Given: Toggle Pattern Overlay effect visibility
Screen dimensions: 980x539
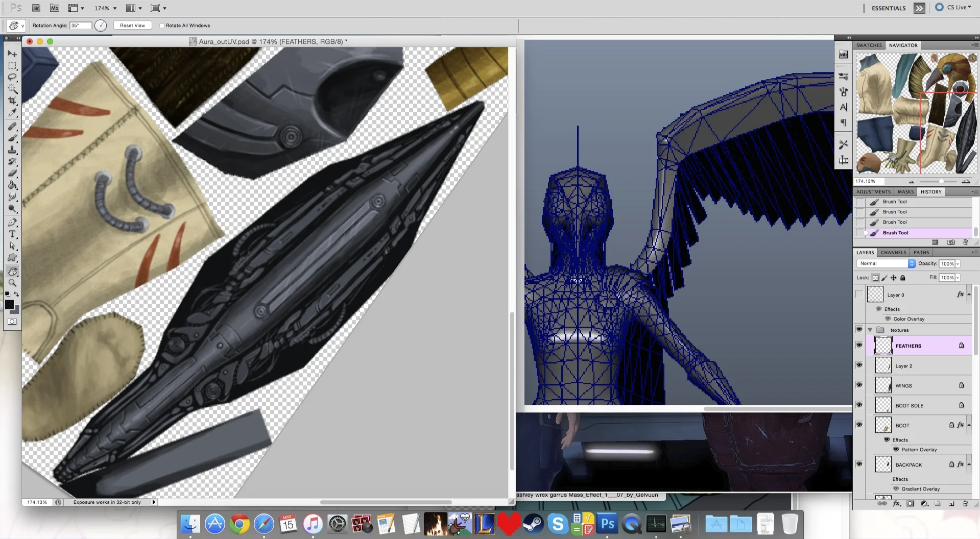Looking at the screenshot, I should click(896, 449).
